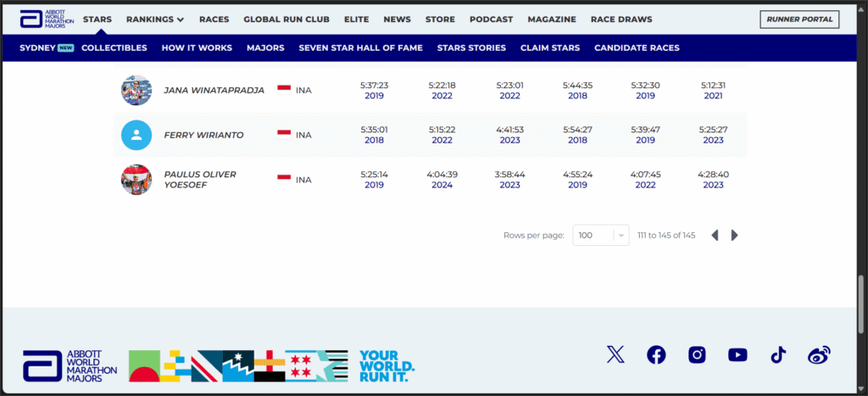868x396 pixels.
Task: Select the Seven Star Hall of Fame tab
Action: [360, 47]
